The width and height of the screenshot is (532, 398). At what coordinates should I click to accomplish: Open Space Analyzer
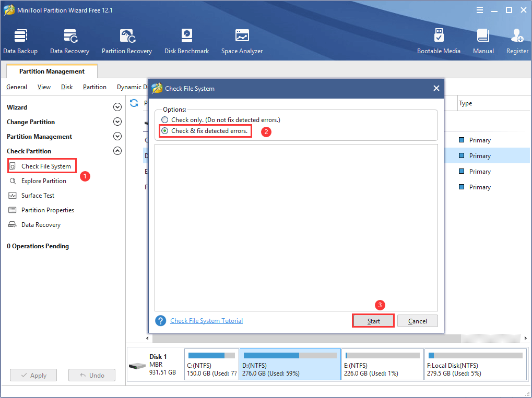(x=242, y=41)
